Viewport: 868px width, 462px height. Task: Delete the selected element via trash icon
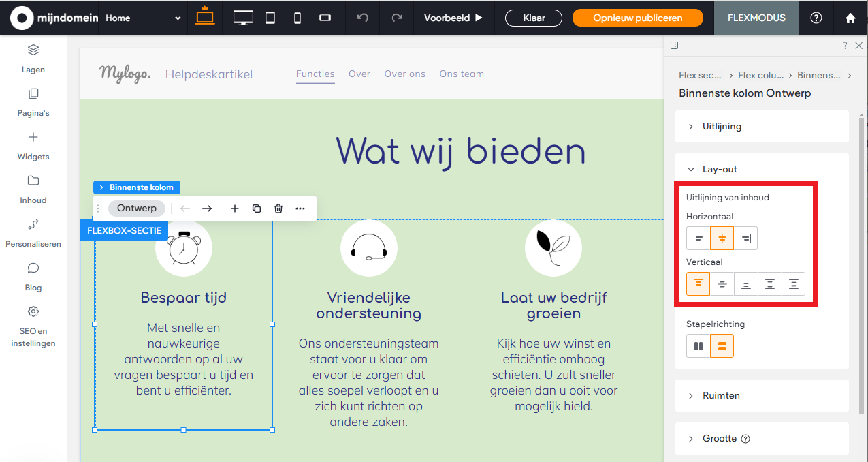(278, 208)
